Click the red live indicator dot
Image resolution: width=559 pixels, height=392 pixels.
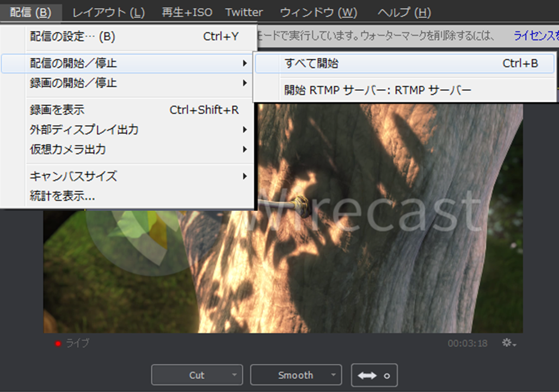[x=58, y=344]
